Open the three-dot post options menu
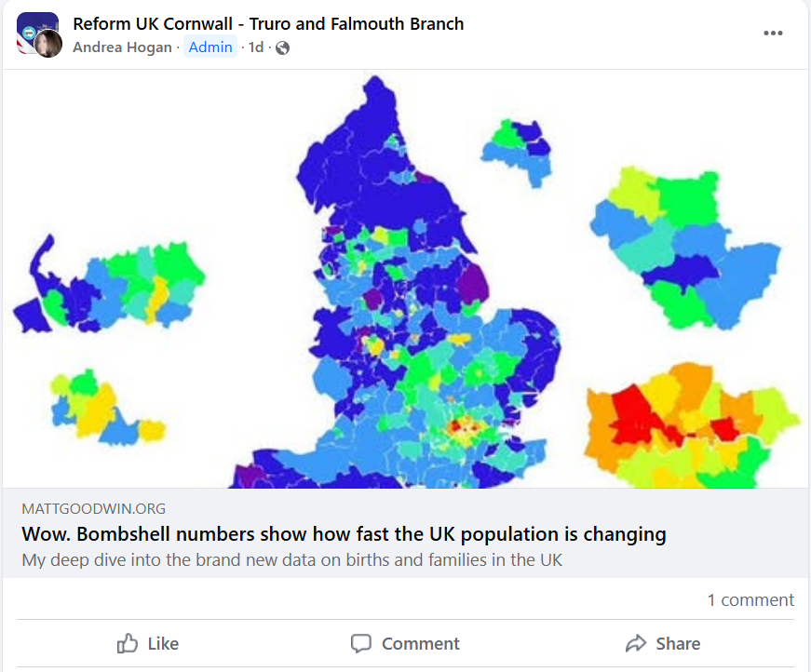The height and width of the screenshot is (672, 811). tap(773, 34)
